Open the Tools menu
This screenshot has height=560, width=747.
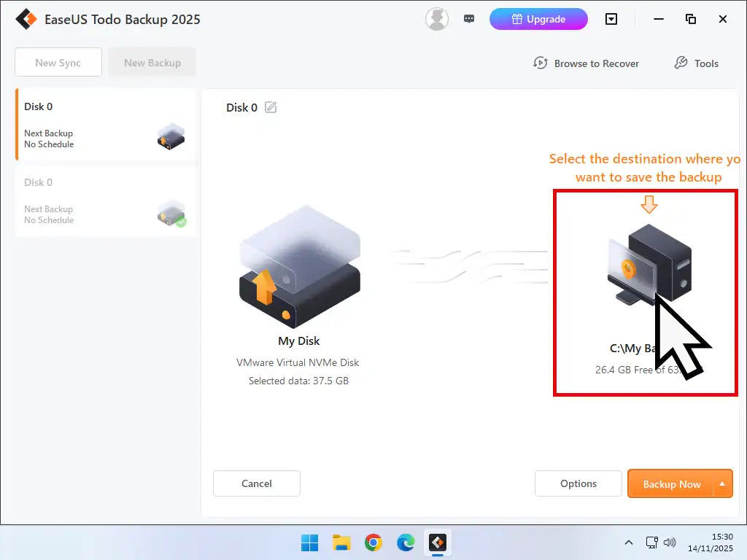[695, 63]
